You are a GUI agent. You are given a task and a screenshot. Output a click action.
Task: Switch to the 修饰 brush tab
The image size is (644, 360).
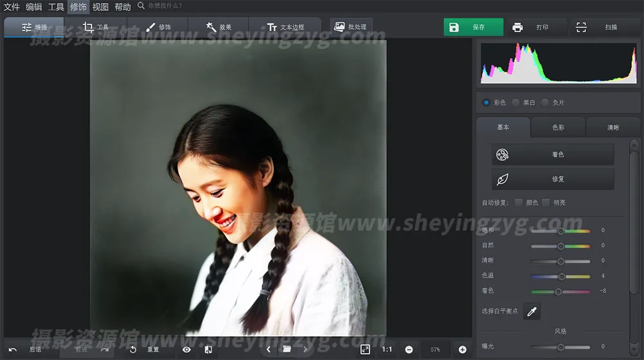click(158, 27)
